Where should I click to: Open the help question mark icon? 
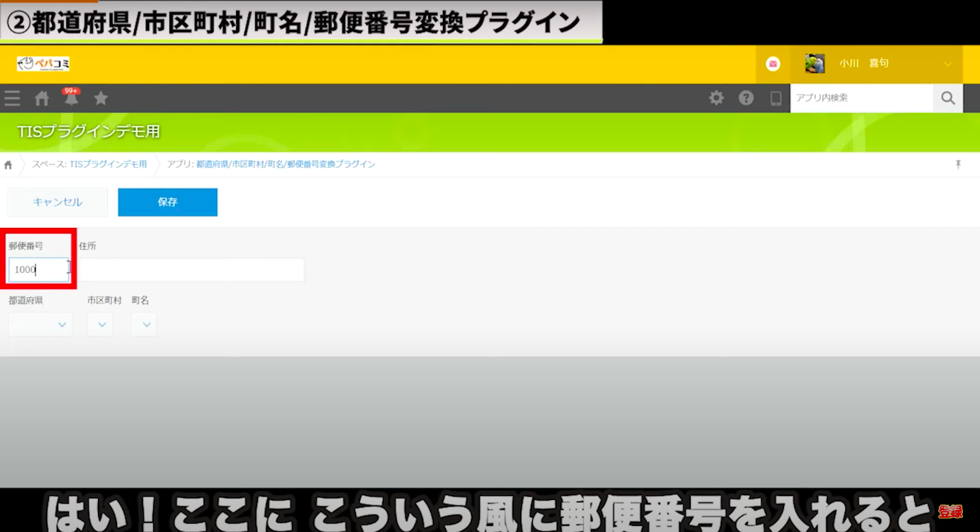coord(746,98)
